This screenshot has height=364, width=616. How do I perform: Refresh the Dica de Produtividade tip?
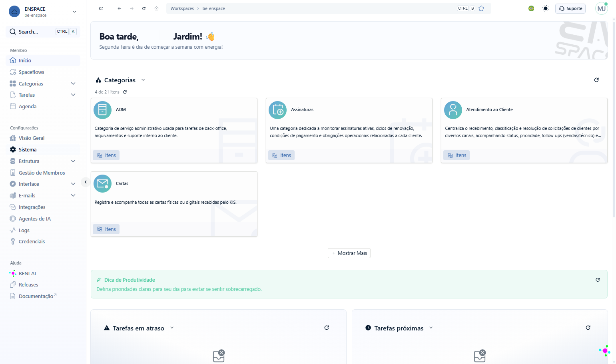click(x=598, y=280)
